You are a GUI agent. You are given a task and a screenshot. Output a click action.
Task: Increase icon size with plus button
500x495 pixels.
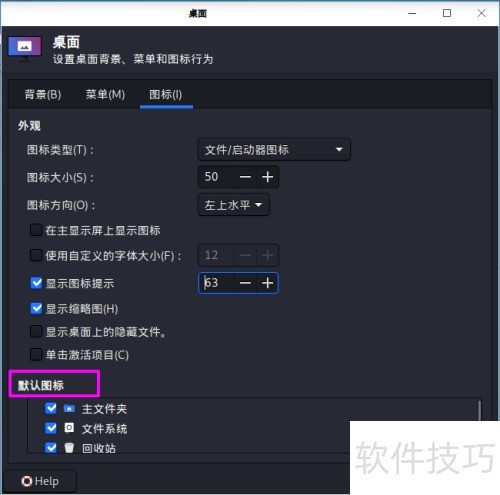click(x=267, y=177)
